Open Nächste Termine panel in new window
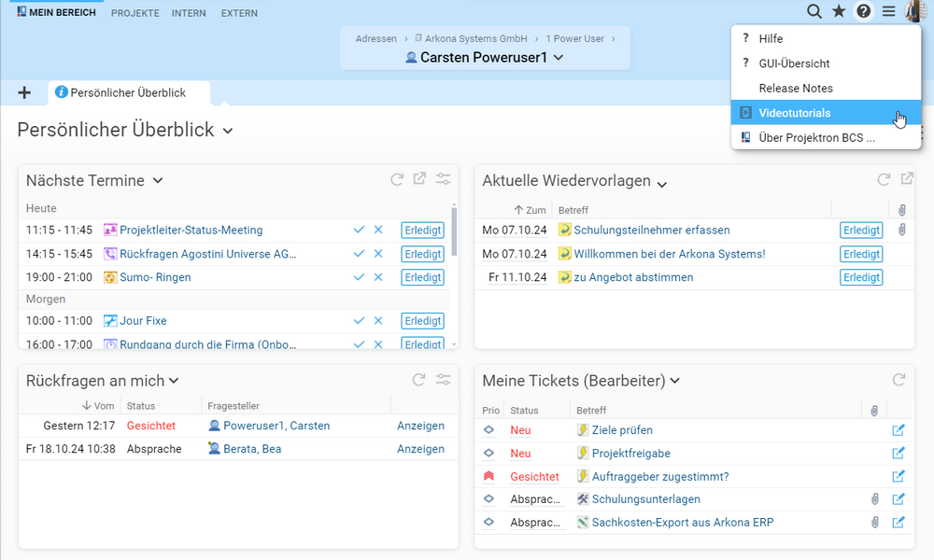 [420, 179]
